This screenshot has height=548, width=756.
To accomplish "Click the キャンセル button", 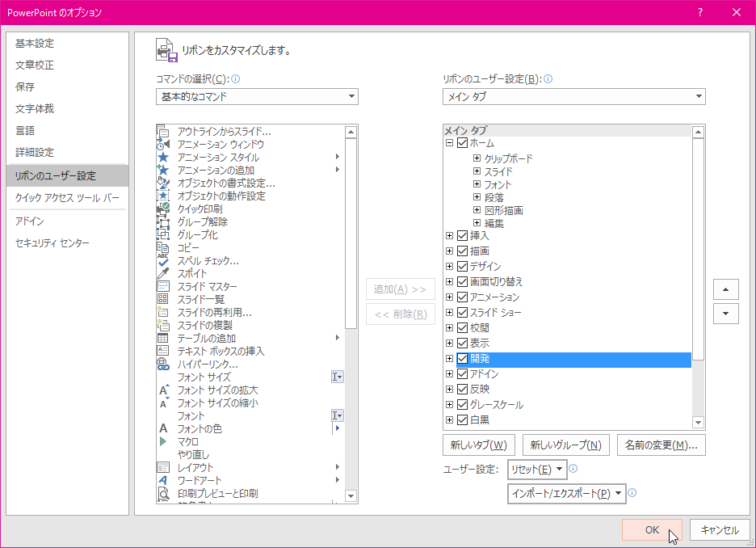I will pos(720,529).
